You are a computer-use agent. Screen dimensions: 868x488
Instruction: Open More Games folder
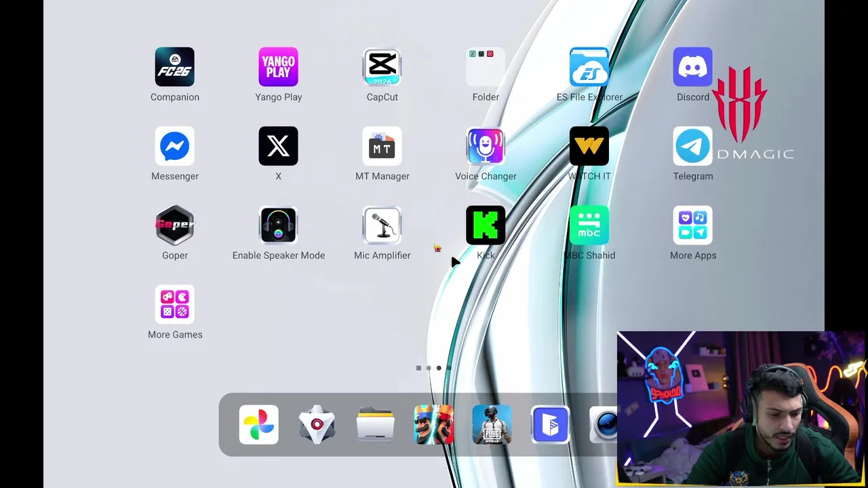(175, 304)
